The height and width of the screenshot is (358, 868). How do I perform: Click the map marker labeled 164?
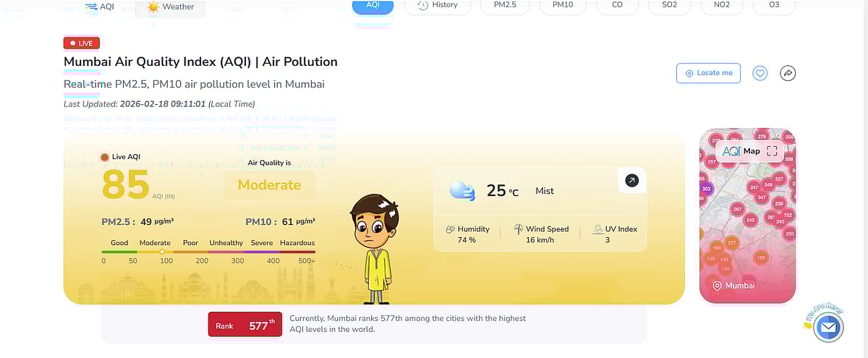pyautogui.click(x=717, y=248)
